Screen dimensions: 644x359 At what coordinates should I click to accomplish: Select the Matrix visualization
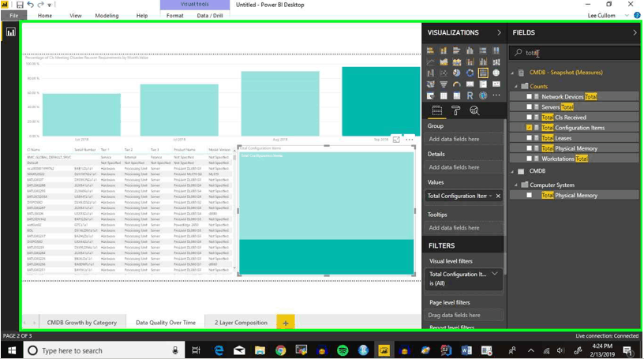coord(457,95)
